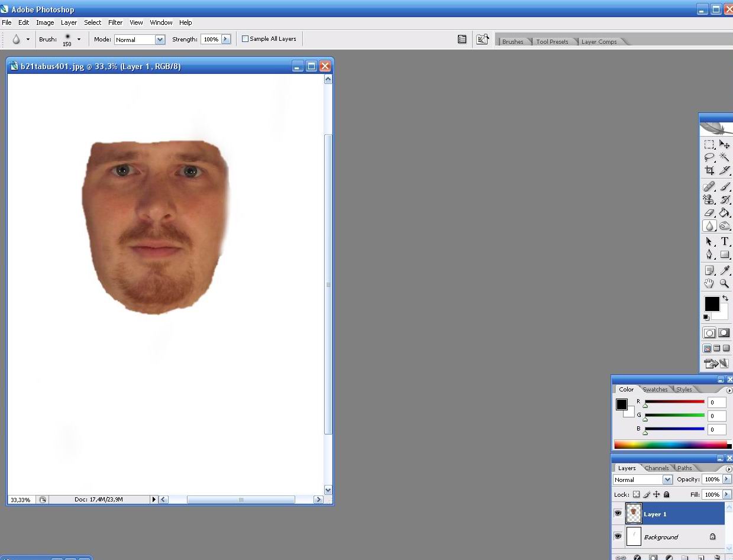The width and height of the screenshot is (733, 560).
Task: Click the Strength value input field
Action: (x=211, y=39)
